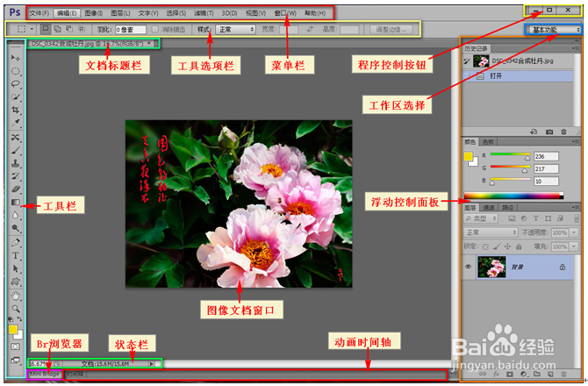Select the Path Selection tool

[x=16, y=268]
